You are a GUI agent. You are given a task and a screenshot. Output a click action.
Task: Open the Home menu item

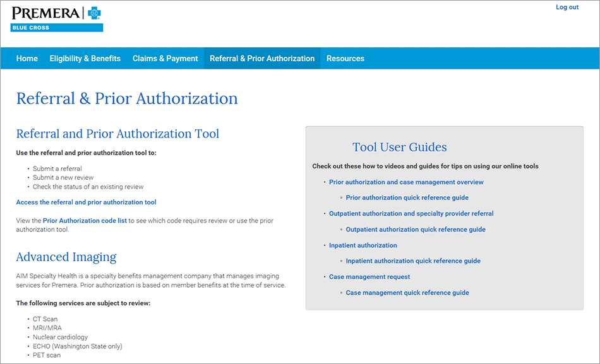(x=27, y=59)
